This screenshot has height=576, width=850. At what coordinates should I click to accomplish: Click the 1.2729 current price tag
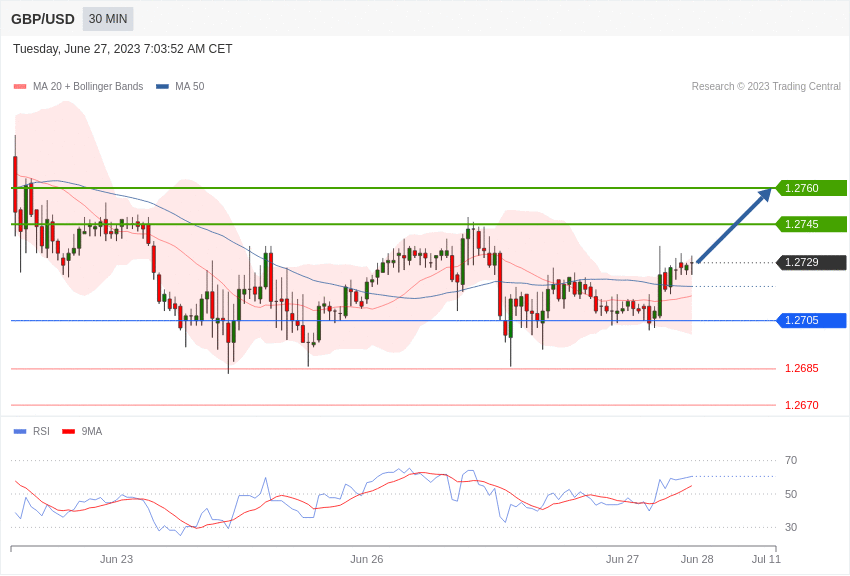pos(811,262)
